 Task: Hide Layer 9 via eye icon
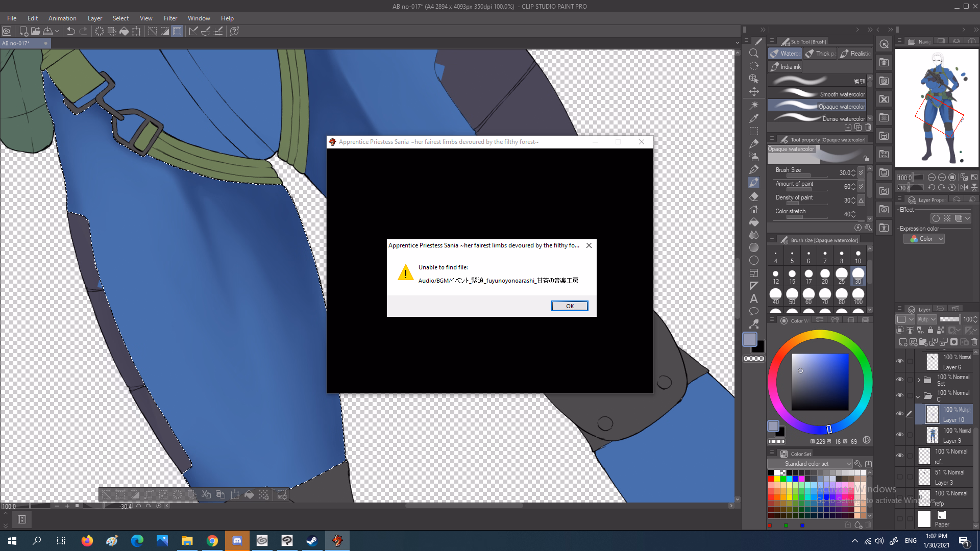pyautogui.click(x=900, y=435)
